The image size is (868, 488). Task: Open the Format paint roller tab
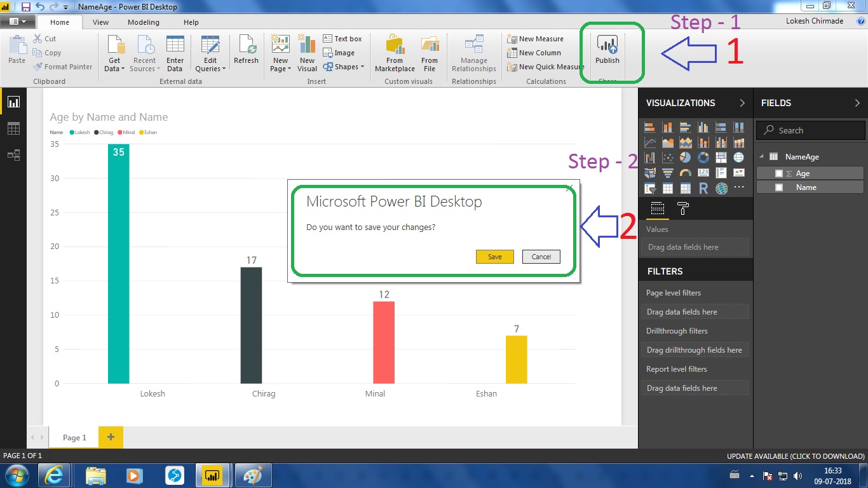(683, 208)
